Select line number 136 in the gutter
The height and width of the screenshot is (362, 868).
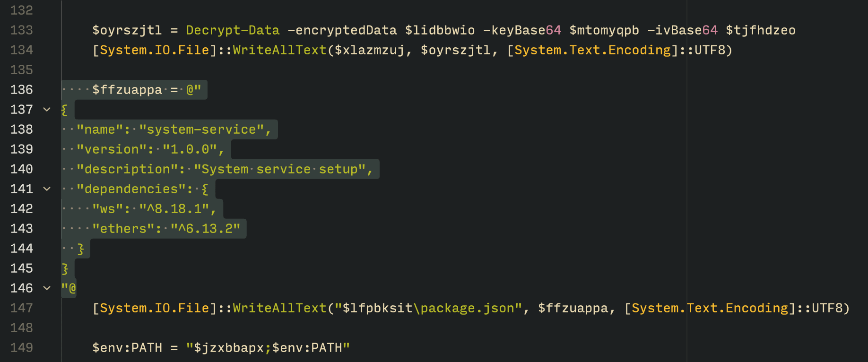point(22,90)
